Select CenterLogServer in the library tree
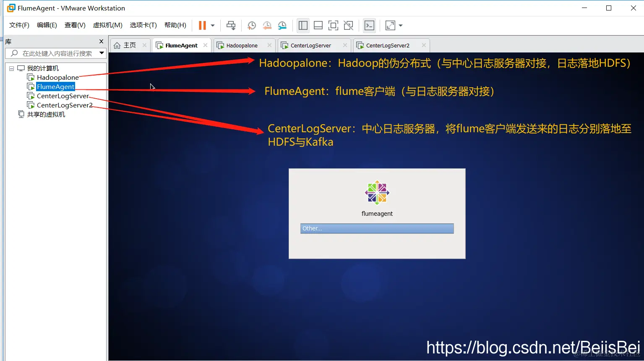The image size is (644, 361). click(63, 96)
